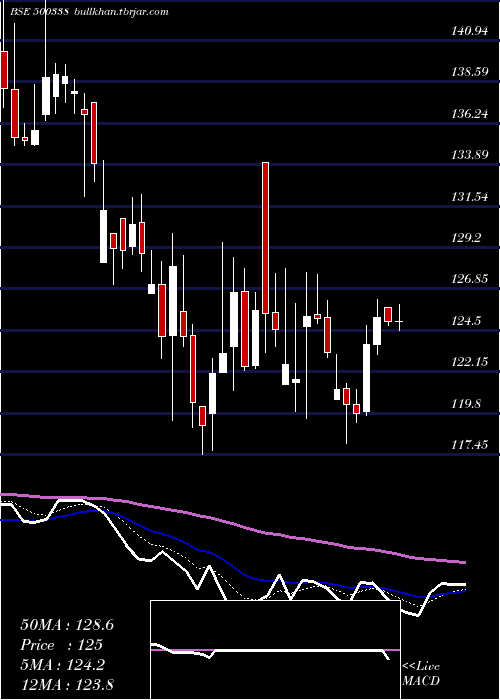Click the pink 50MA line at its right end
This screenshot has width=500, height=700.
point(463,562)
